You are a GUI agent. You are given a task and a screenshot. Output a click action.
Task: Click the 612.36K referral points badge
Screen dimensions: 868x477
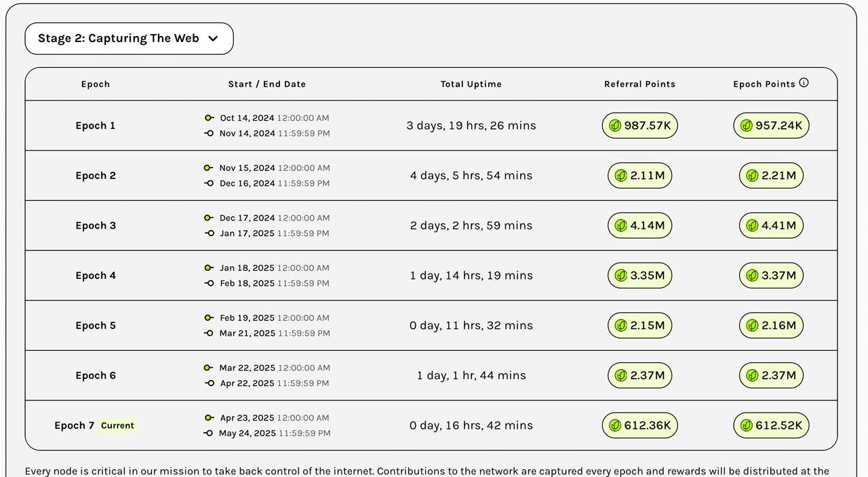click(x=639, y=425)
